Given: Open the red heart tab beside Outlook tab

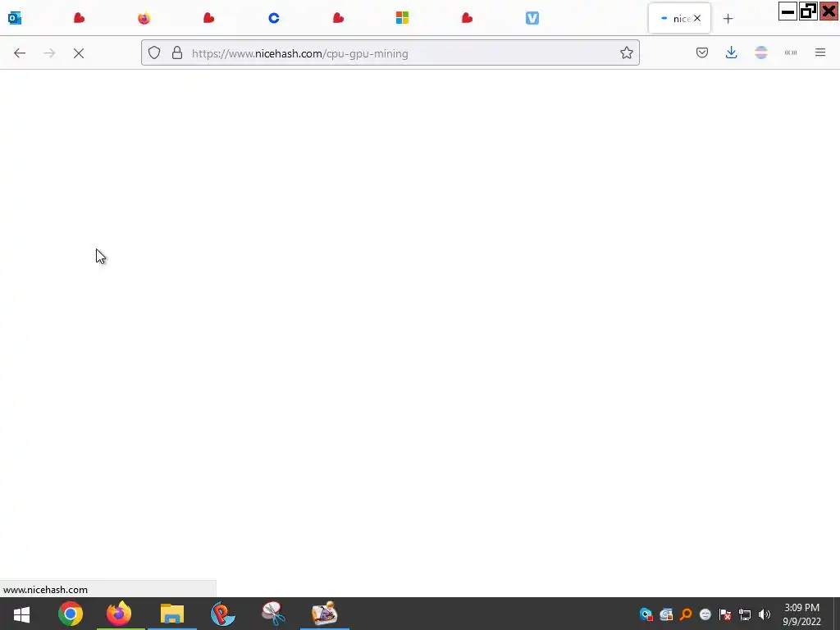Looking at the screenshot, I should 80,18.
